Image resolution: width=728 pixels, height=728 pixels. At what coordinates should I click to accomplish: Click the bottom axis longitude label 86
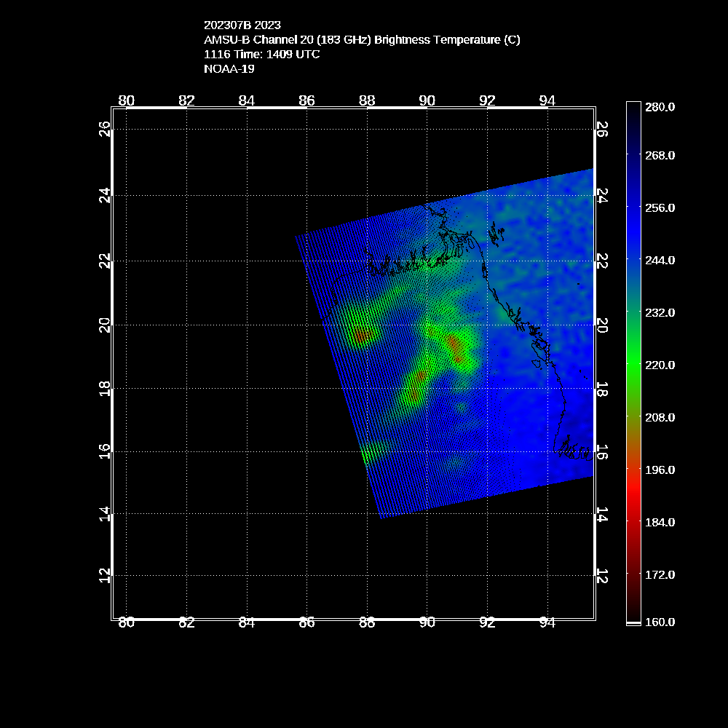tap(306, 622)
